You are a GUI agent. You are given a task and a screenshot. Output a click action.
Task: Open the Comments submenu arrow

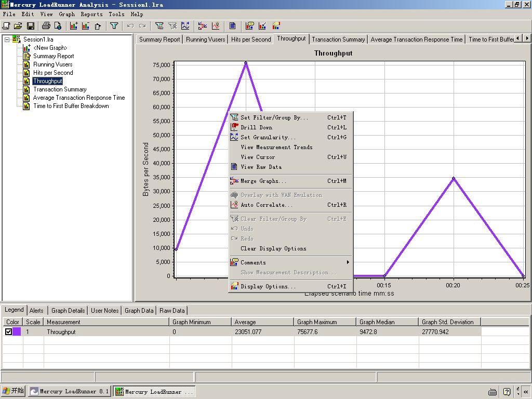(x=348, y=262)
